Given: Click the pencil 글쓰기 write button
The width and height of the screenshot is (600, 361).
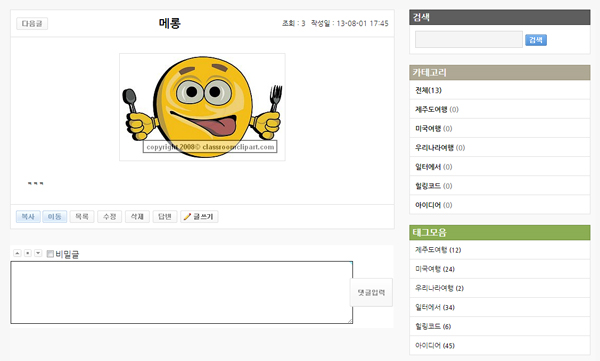Looking at the screenshot, I should pos(199,216).
